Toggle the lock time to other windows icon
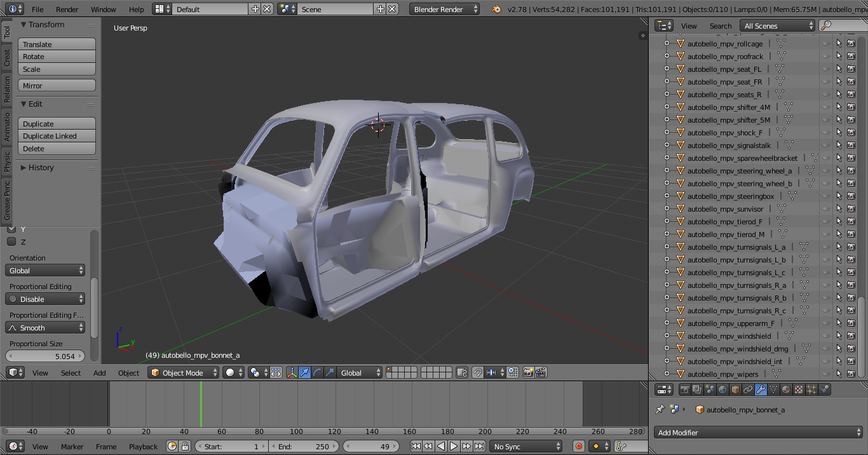 (185, 447)
